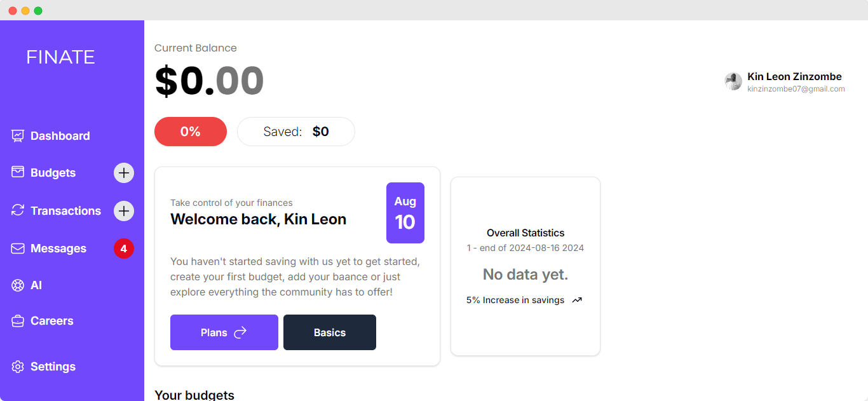Click the Saved $0 pill
This screenshot has height=401, width=868.
296,132
